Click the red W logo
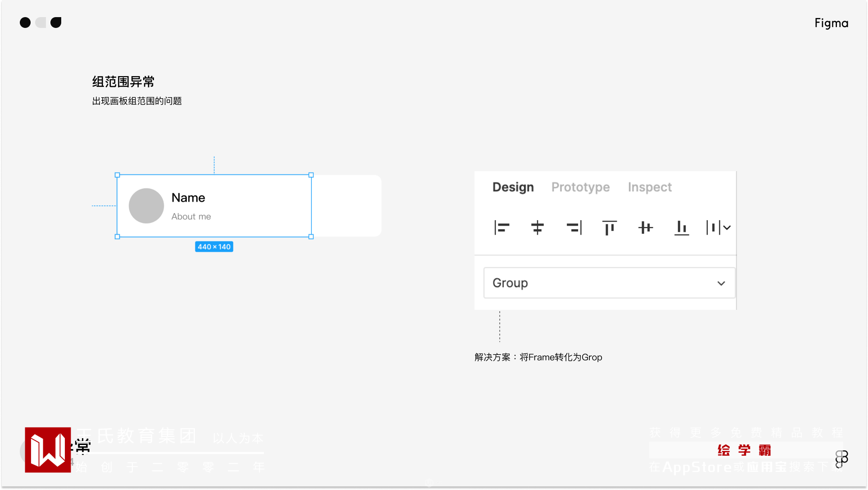The width and height of the screenshot is (868, 490). 48,450
